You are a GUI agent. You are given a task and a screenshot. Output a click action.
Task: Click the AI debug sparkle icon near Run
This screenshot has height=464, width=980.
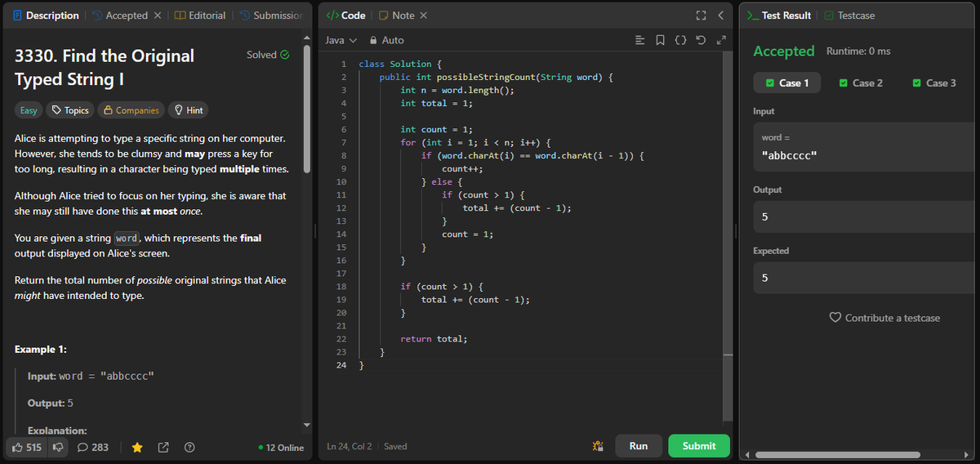(x=597, y=446)
